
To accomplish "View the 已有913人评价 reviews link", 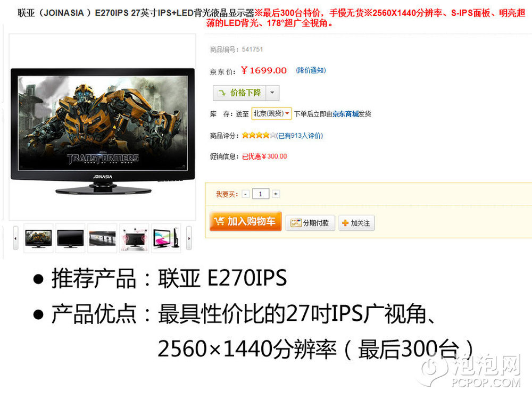I will 300,136.
